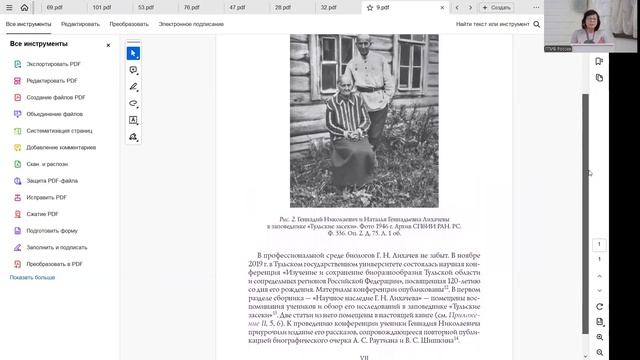This screenshot has width=640, height=360.
Task: Open the Преобразовать menu tab
Action: [x=129, y=24]
